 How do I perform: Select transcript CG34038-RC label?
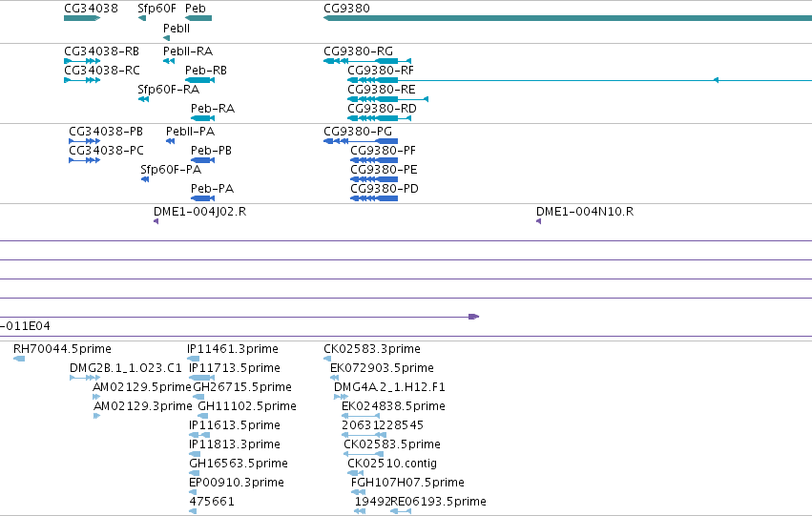[x=101, y=71]
